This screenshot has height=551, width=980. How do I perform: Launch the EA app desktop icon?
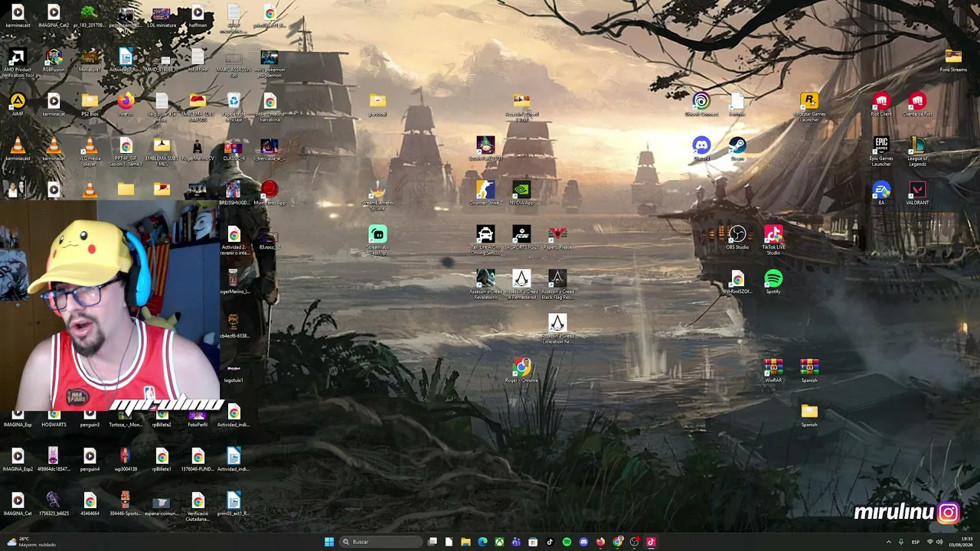click(881, 194)
